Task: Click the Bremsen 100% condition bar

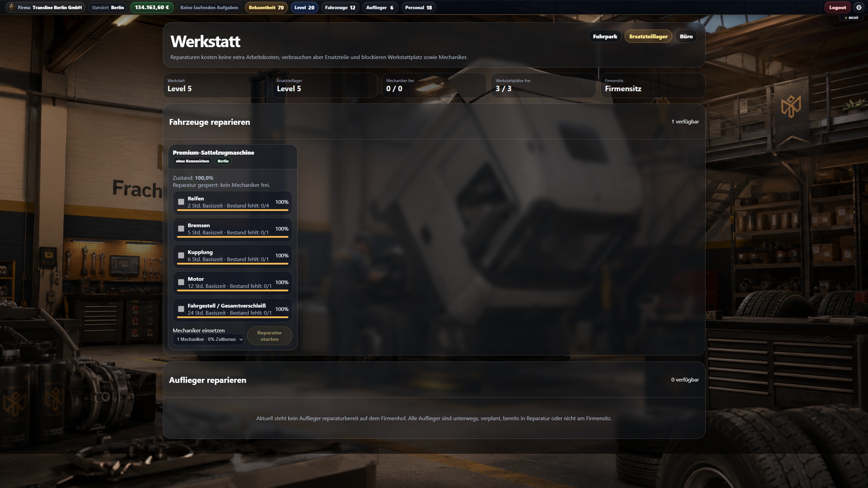Action: click(233, 237)
